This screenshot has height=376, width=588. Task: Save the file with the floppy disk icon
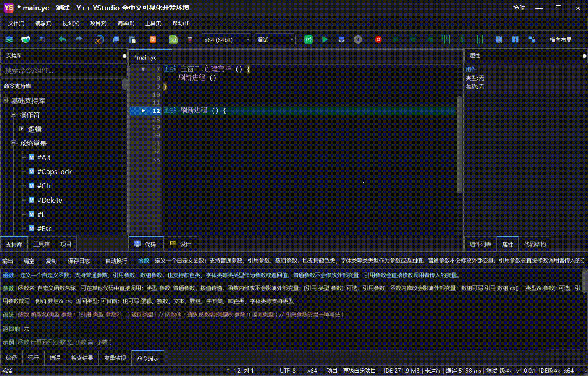[x=42, y=39]
